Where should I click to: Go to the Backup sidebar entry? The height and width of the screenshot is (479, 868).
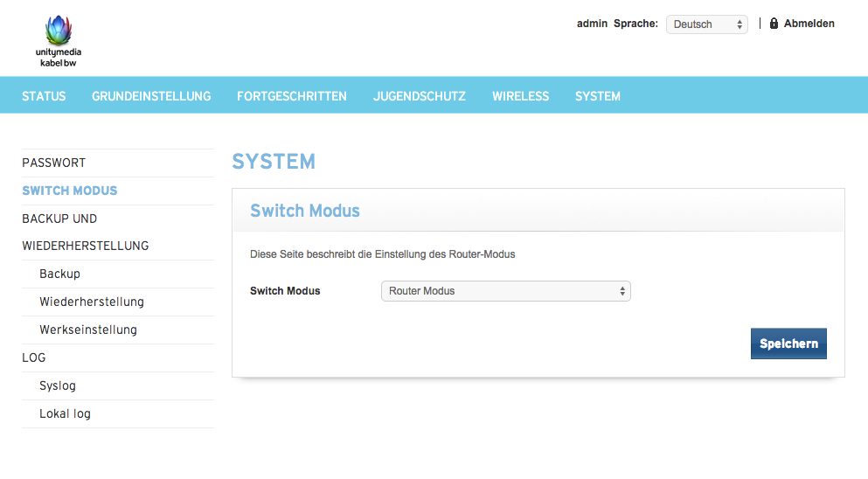pyautogui.click(x=59, y=274)
